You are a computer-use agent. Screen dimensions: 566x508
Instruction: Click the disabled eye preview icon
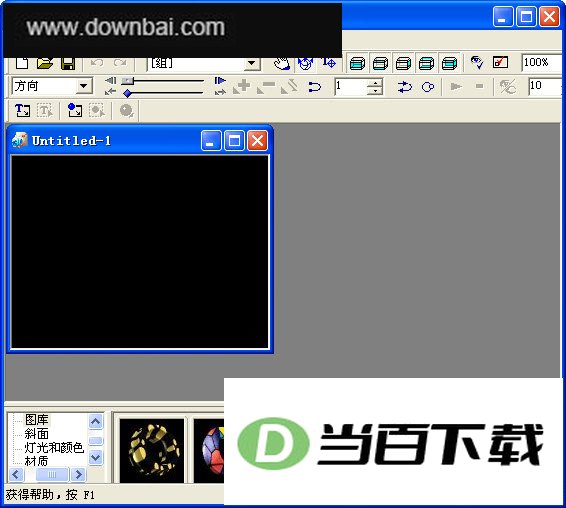[508, 87]
